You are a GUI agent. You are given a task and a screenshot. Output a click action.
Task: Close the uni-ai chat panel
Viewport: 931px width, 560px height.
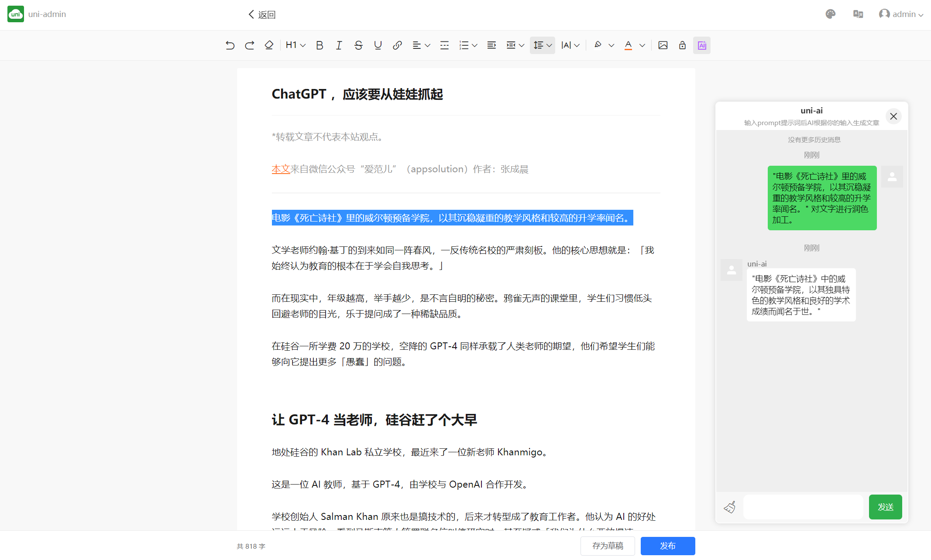click(x=893, y=116)
